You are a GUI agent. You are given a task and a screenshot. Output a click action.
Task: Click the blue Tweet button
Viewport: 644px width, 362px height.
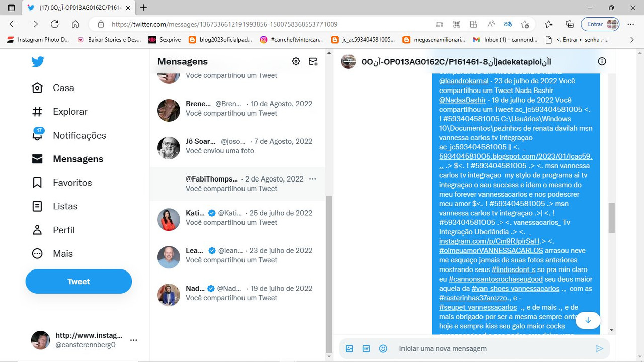[x=78, y=282]
